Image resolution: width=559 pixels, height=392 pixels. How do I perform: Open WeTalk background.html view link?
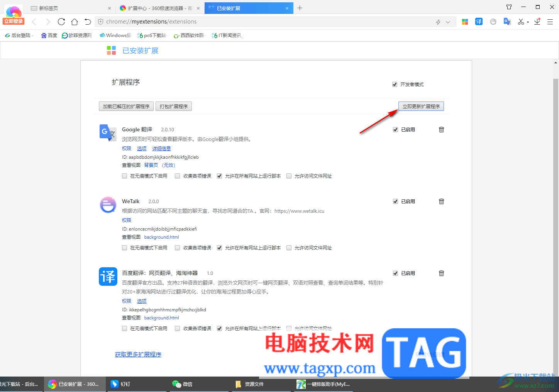click(162, 237)
